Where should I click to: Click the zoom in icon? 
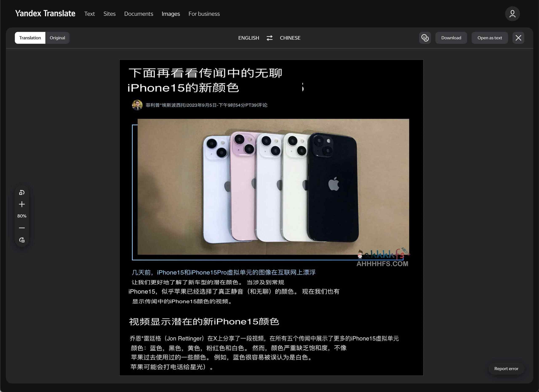(22, 204)
